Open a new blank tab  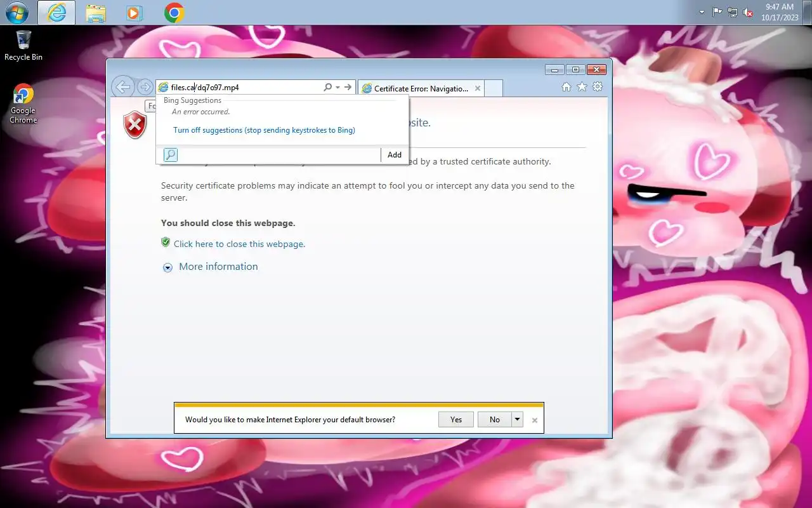pos(494,88)
